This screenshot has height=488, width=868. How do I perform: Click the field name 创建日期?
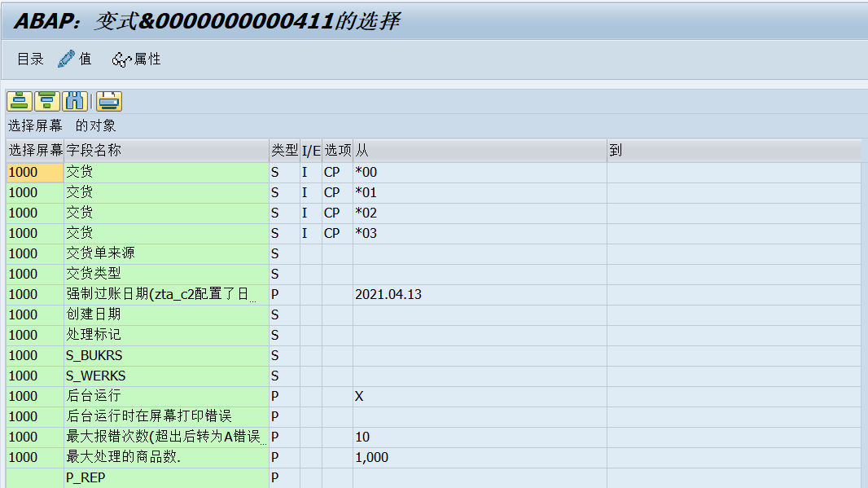94,314
